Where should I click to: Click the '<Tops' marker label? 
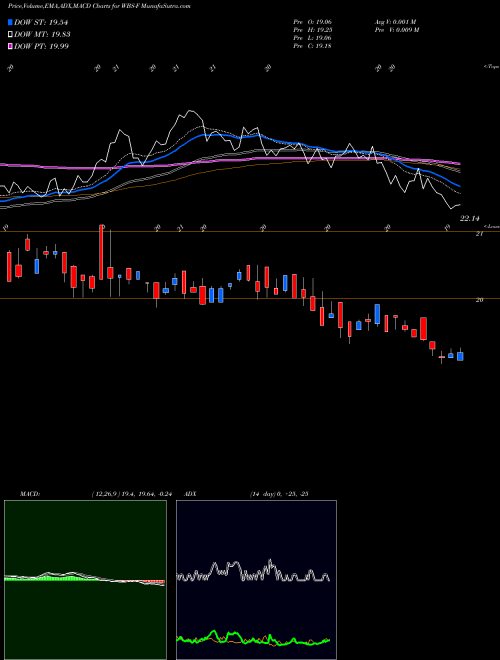coord(491,67)
